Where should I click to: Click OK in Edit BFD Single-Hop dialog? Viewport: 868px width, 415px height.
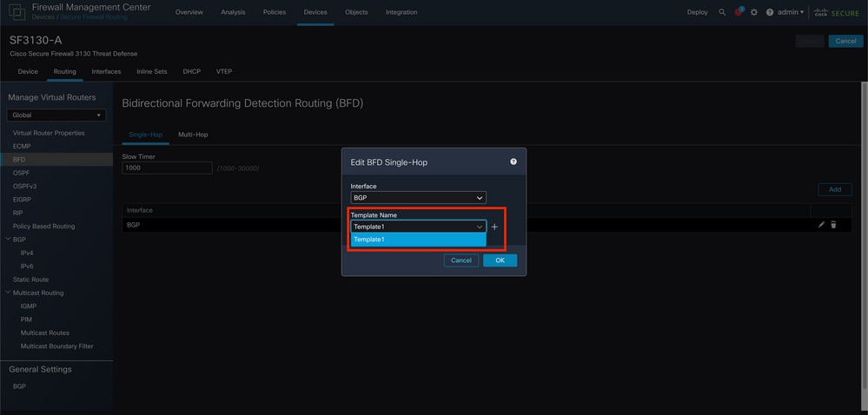[500, 260]
